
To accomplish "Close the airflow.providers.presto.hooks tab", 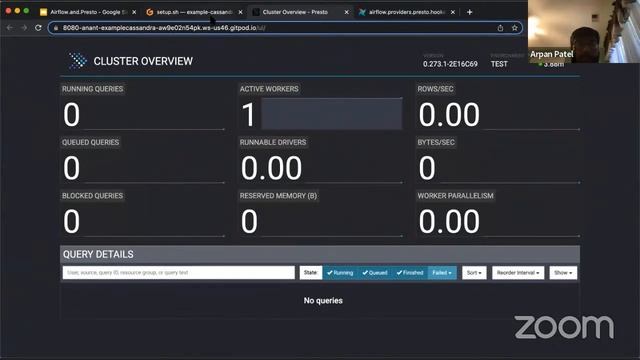I will click(453, 12).
